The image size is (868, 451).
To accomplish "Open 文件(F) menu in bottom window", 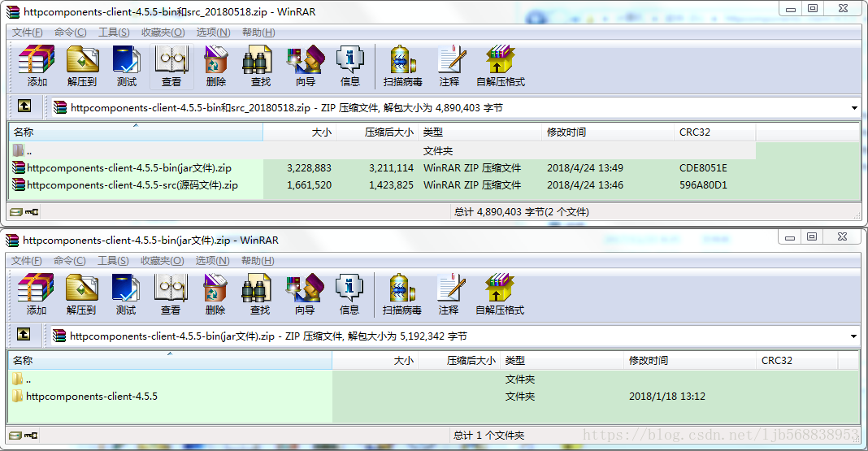I will tap(27, 261).
